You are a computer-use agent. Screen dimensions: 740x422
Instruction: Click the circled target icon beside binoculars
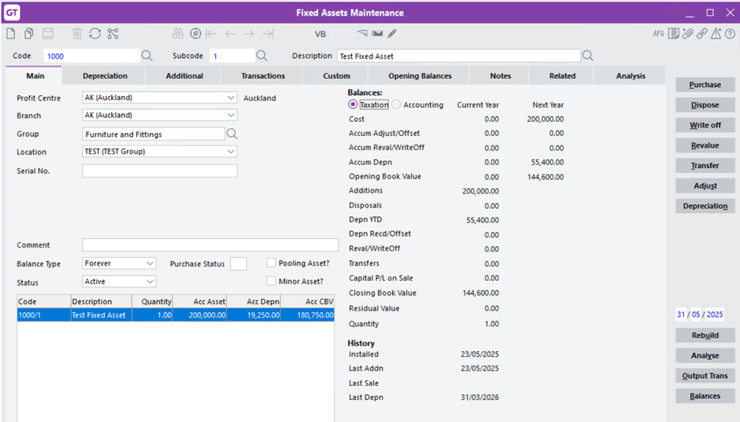pyautogui.click(x=195, y=34)
